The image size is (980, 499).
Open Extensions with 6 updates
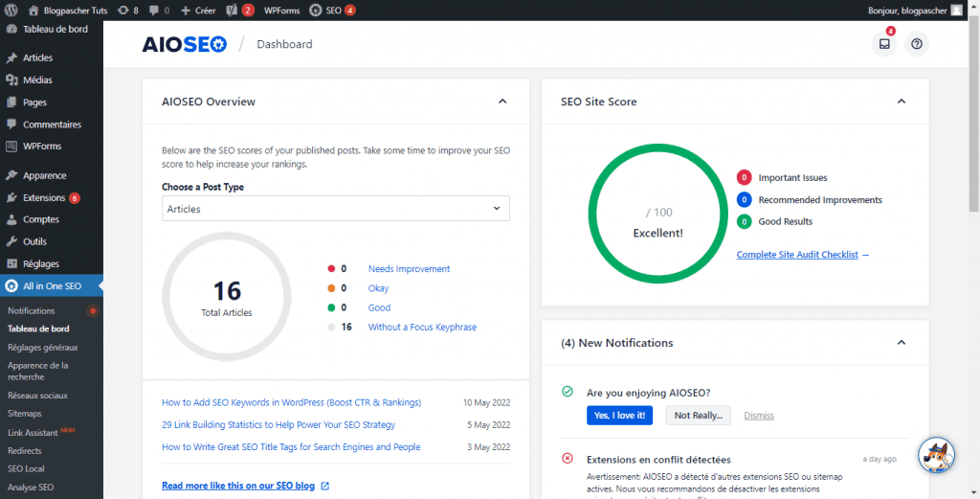point(52,197)
